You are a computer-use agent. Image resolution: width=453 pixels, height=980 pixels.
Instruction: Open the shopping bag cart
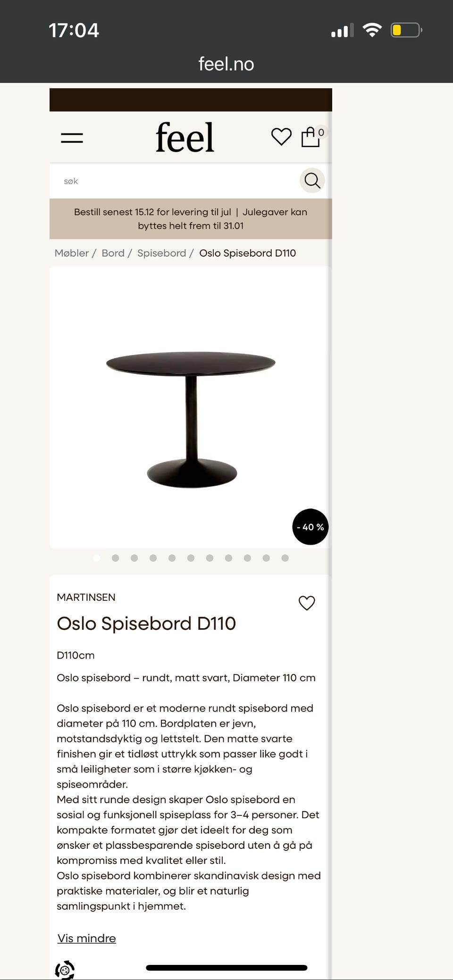[x=310, y=137]
